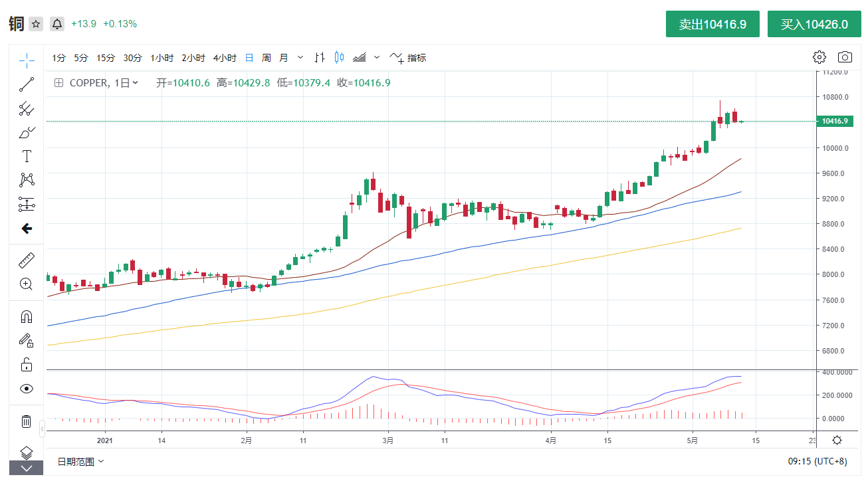Screen dimensions: 868x487
Task: Expand the 日期范围 date range dropdown
Action: (80, 461)
